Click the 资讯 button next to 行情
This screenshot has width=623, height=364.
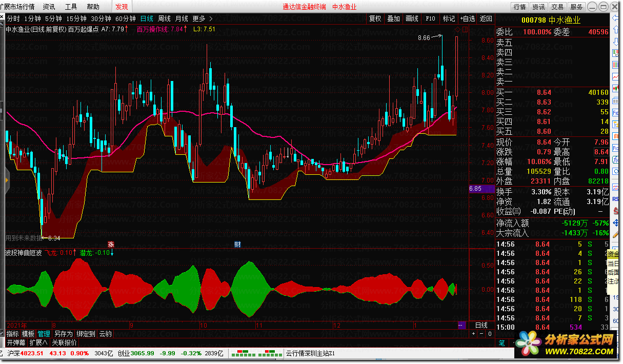(538, 7)
